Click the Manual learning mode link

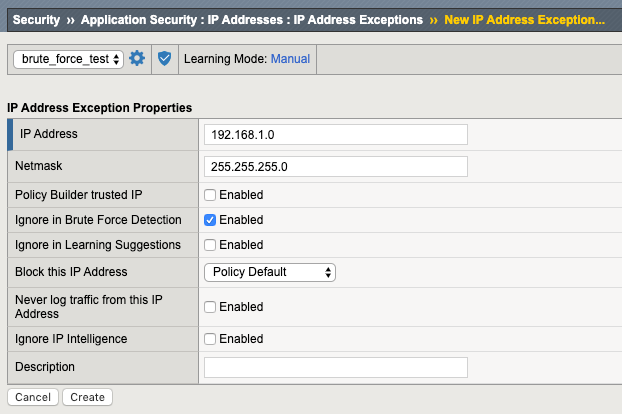(x=290, y=59)
